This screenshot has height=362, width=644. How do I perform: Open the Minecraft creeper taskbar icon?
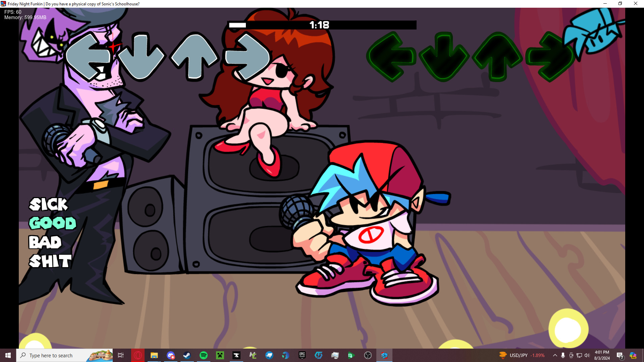(x=220, y=355)
